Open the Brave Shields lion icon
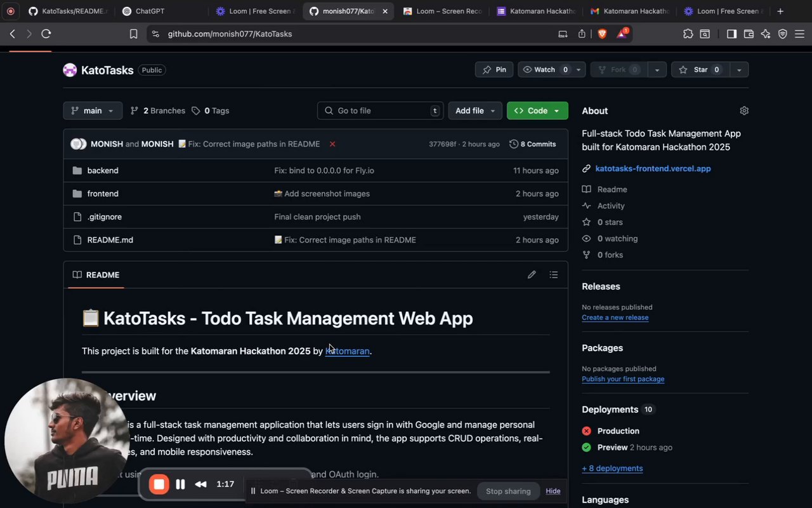This screenshot has height=508, width=812. [x=602, y=34]
